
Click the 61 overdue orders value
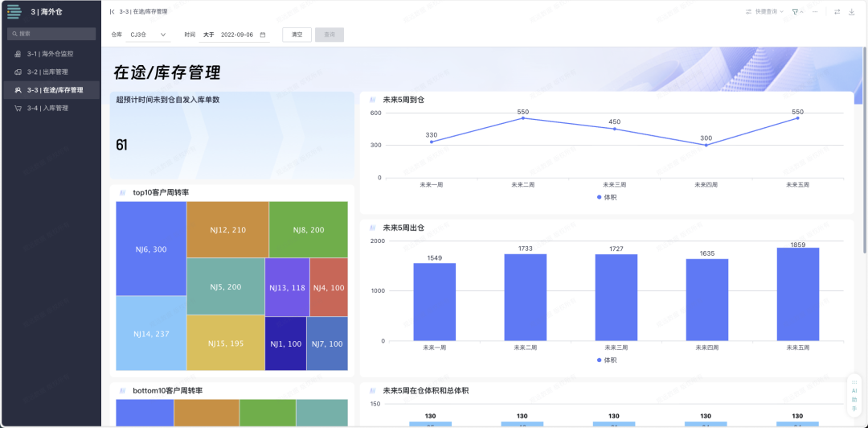(x=122, y=146)
